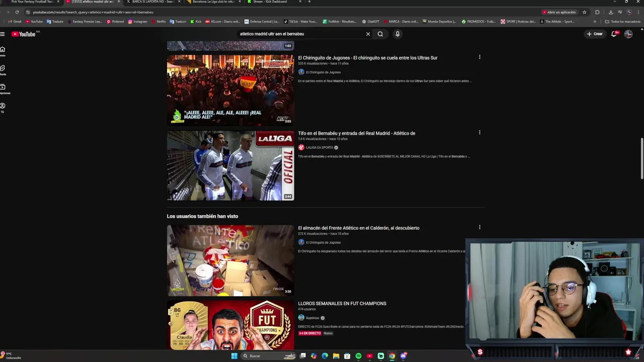644x362 pixels.
Task: Expand the hidden bookmarks chevron
Action: [x=595, y=22]
